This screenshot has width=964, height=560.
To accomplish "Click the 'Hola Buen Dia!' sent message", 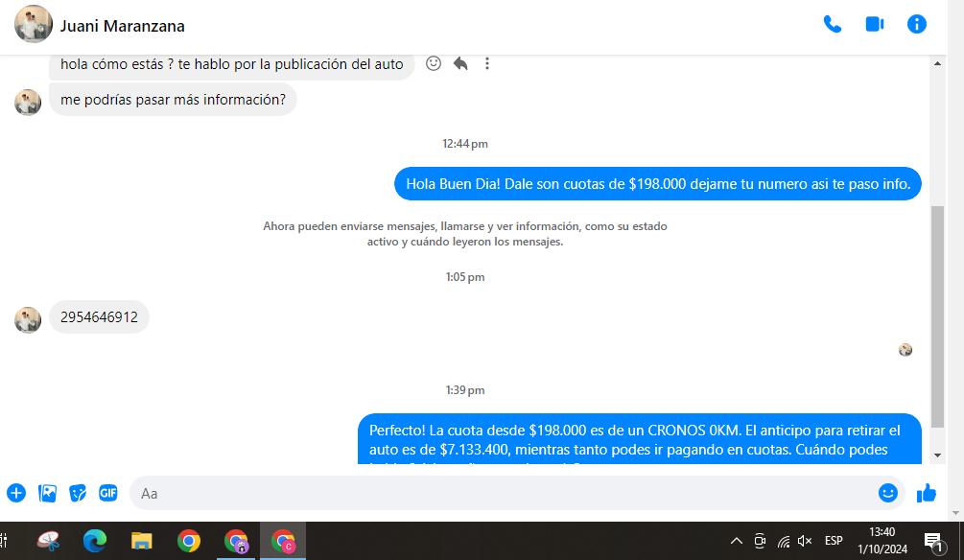I will (658, 184).
